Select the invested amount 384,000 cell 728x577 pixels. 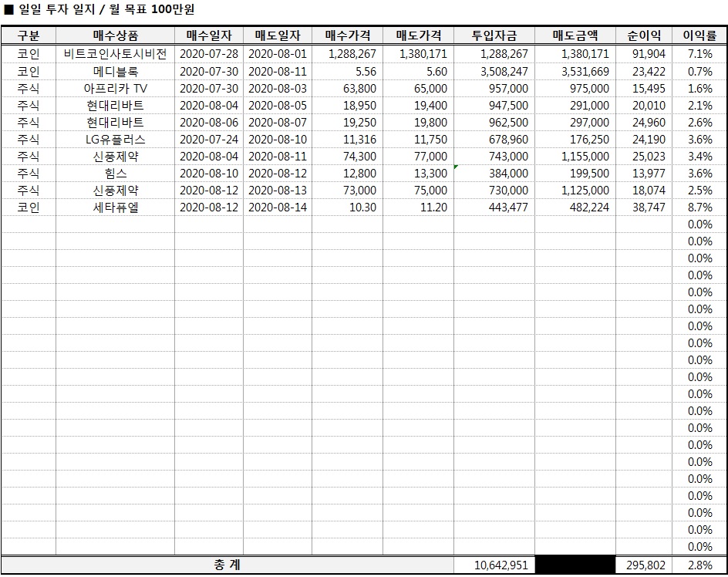(x=494, y=174)
